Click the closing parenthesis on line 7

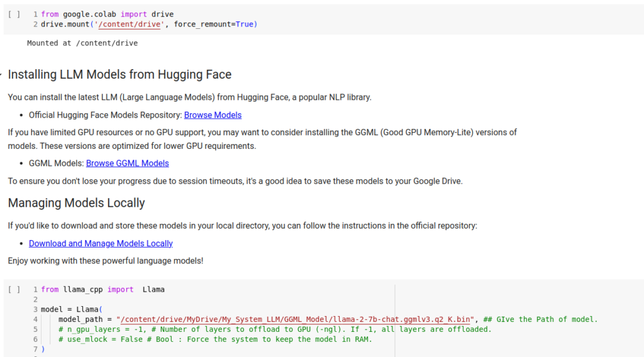tap(43, 349)
